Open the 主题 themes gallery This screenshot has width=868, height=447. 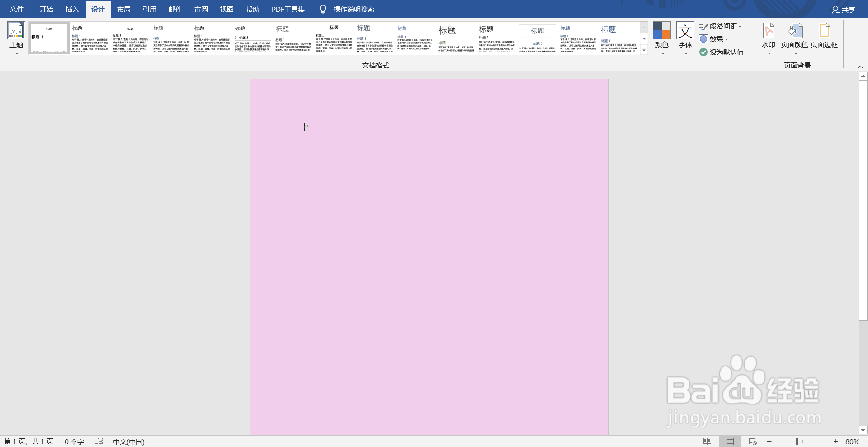tap(16, 38)
